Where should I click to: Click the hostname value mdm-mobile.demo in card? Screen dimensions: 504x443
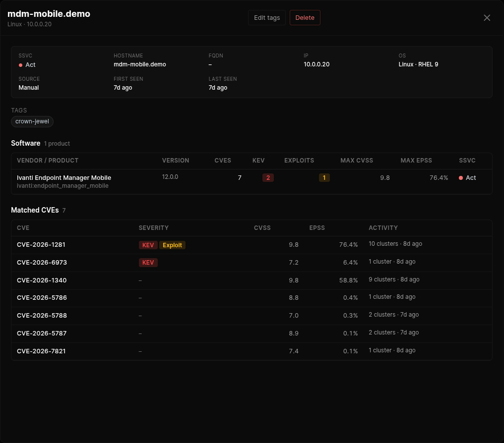point(140,64)
